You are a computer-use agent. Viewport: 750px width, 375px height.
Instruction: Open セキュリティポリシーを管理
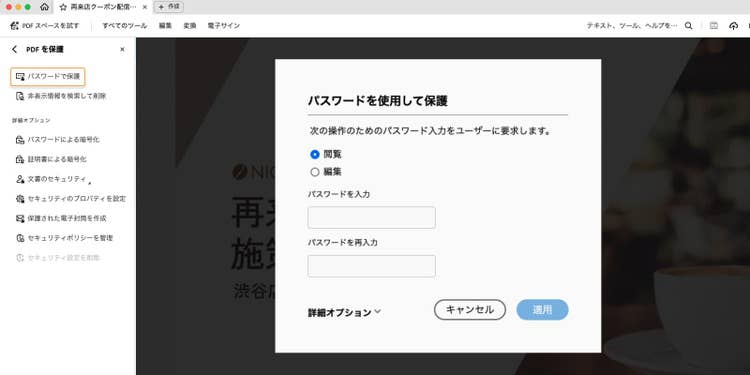[64, 238]
